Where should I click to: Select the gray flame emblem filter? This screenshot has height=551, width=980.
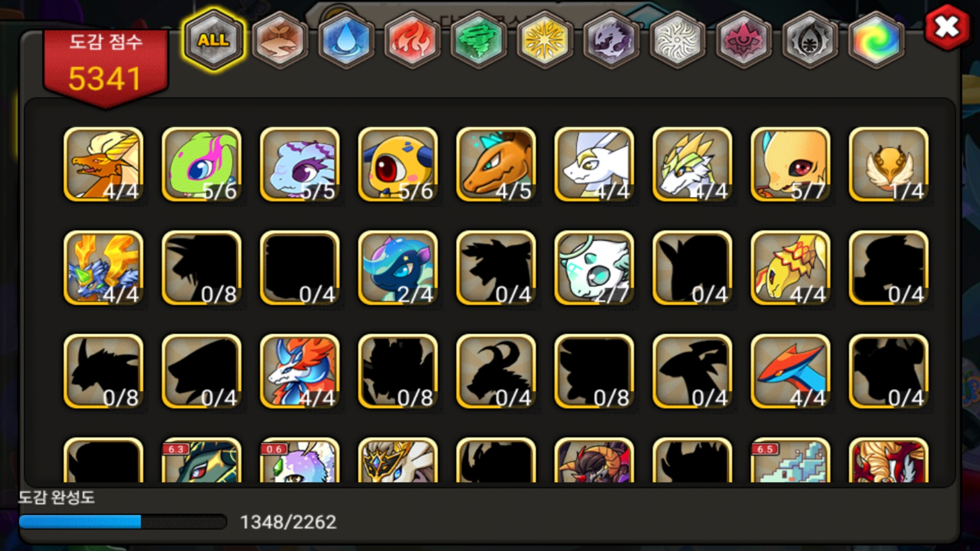click(x=810, y=40)
